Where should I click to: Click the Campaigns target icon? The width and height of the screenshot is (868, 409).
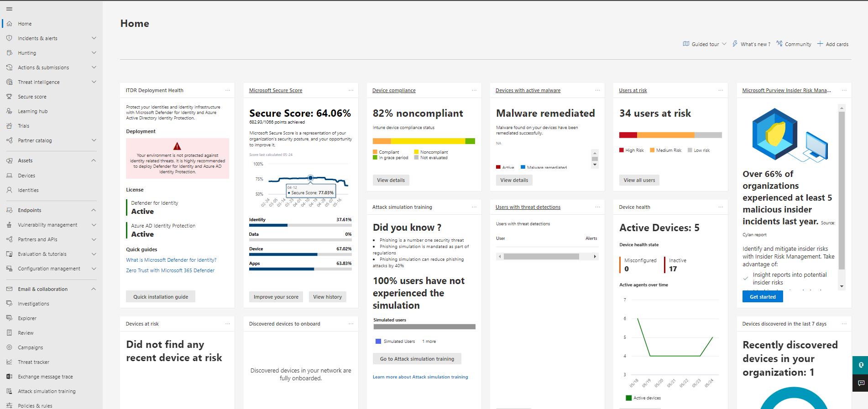tap(9, 347)
